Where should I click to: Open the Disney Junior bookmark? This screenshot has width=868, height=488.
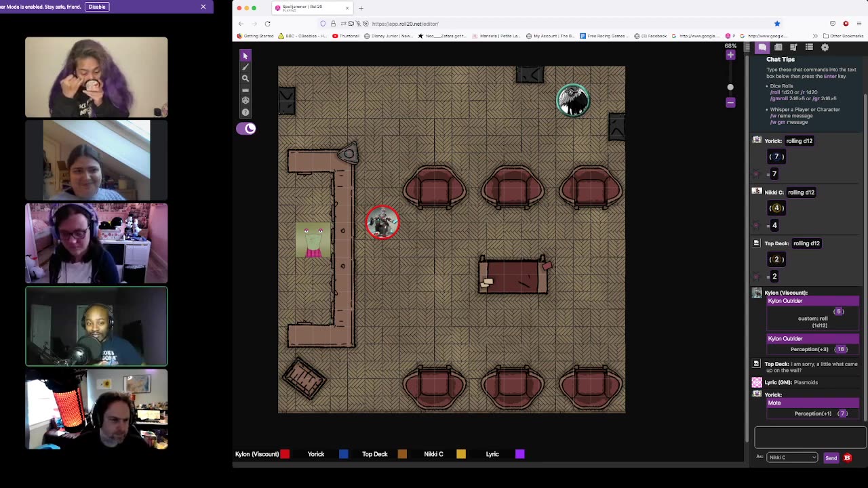coord(388,36)
